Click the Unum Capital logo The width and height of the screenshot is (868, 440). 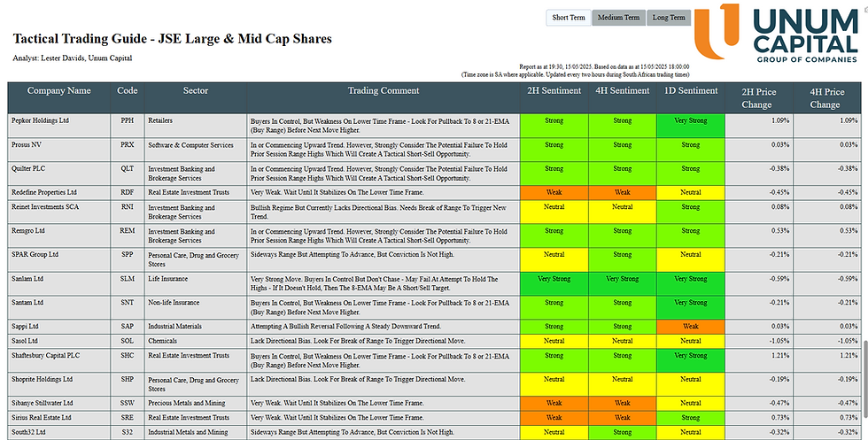pos(777,34)
